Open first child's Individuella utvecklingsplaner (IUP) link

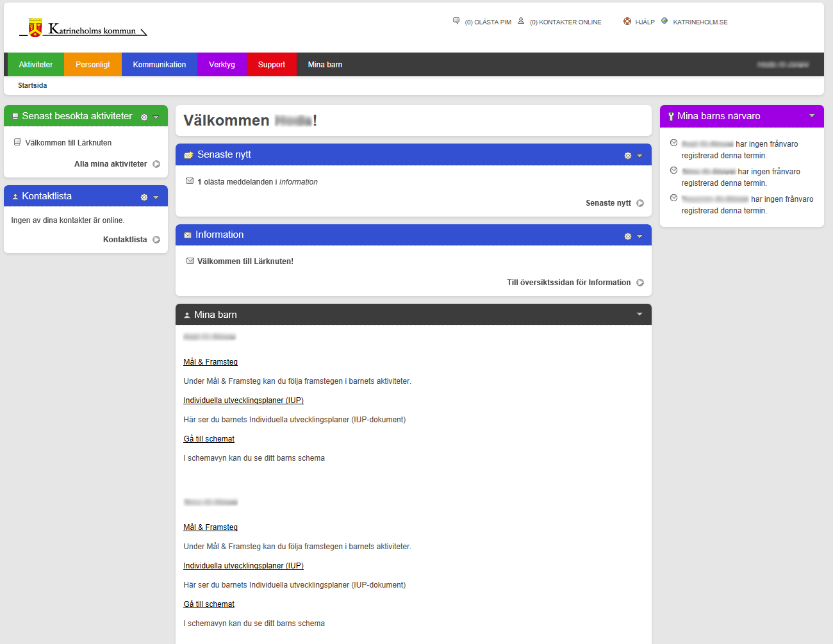tap(243, 400)
